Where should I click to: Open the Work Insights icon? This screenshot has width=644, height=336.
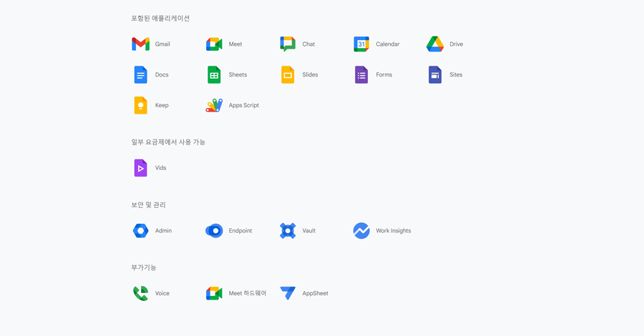pos(361,231)
